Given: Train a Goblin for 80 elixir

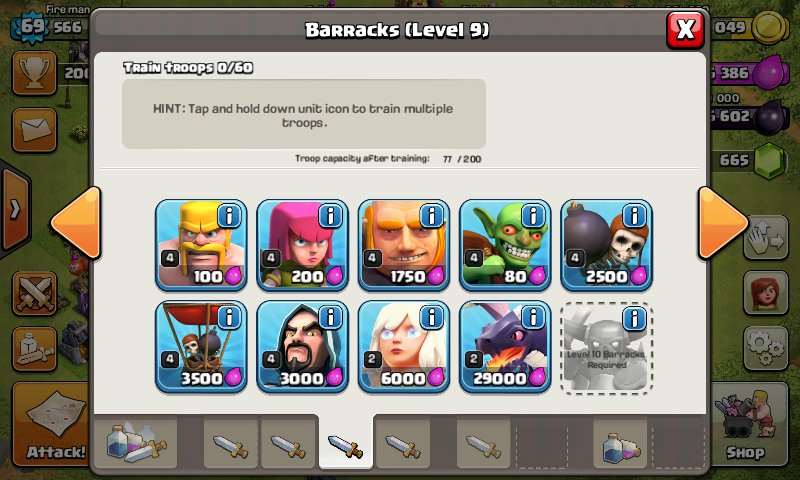Looking at the screenshot, I should point(505,245).
